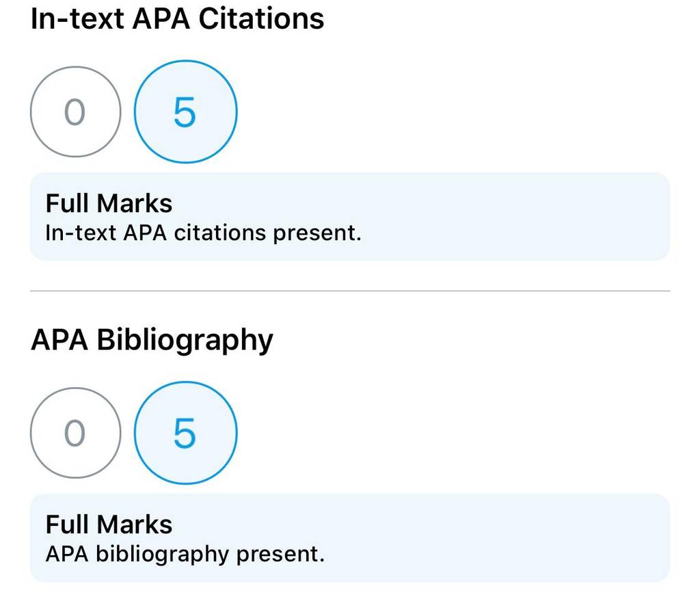Click the Full Marks title under APA Bibliography
This screenshot has width=700, height=599.
point(109,525)
